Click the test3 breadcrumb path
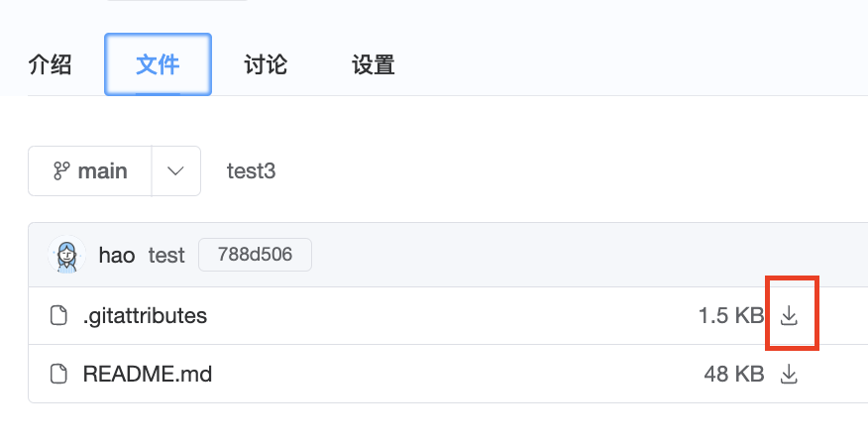868x444 pixels. click(x=251, y=171)
